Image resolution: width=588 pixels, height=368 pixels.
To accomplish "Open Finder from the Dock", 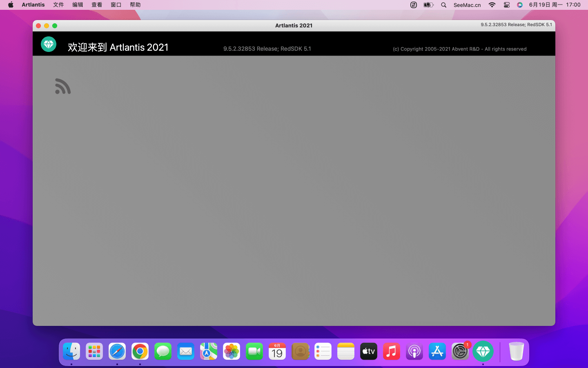I will pyautogui.click(x=71, y=351).
